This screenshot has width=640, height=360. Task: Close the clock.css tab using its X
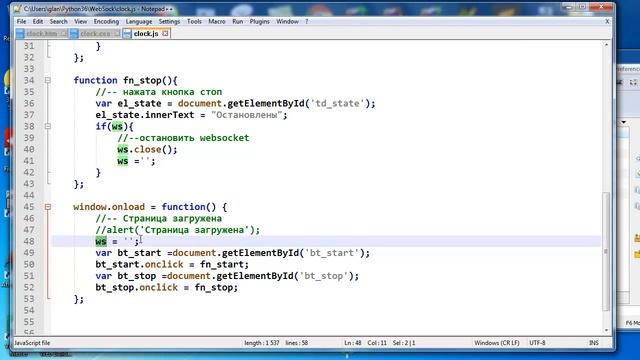117,33
